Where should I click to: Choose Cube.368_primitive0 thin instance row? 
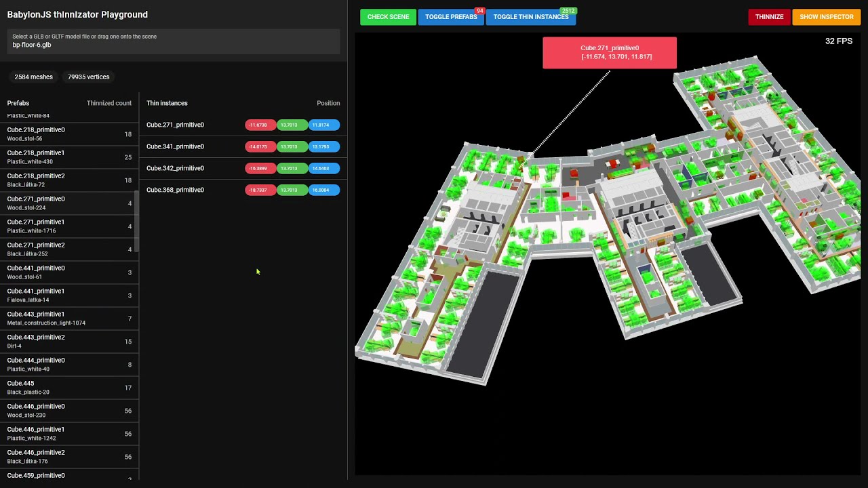243,190
